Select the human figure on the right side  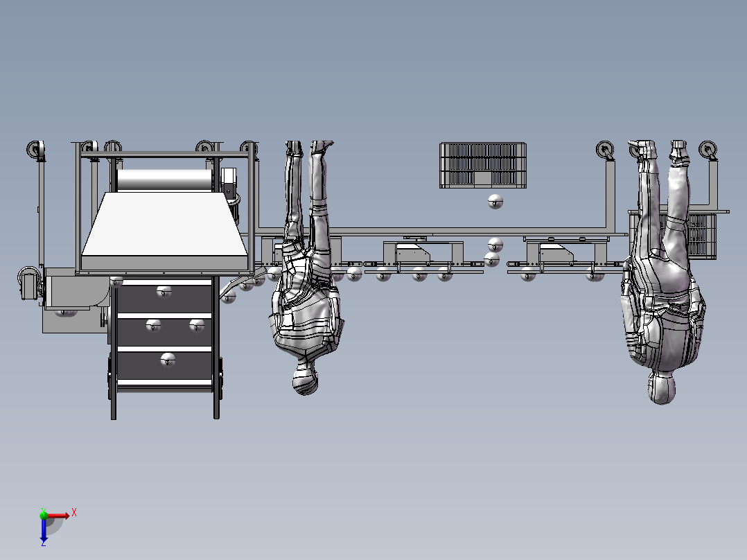click(662, 272)
